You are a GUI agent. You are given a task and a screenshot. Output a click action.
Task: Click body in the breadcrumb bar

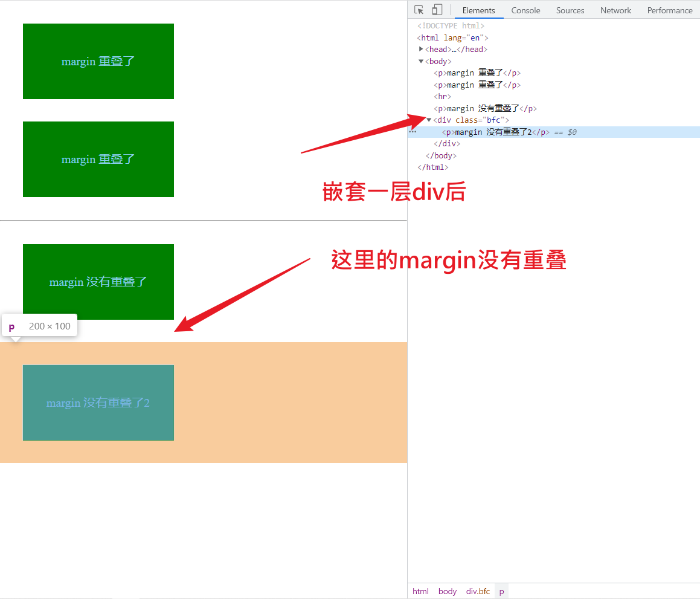pyautogui.click(x=448, y=591)
